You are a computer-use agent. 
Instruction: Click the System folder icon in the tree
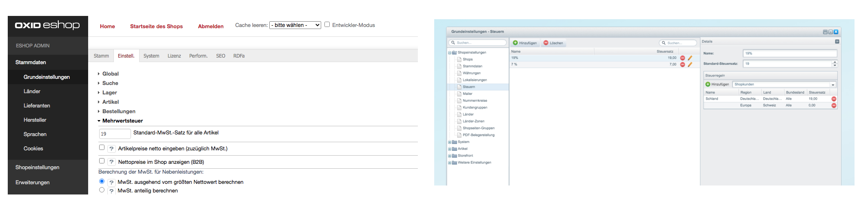coord(454,142)
